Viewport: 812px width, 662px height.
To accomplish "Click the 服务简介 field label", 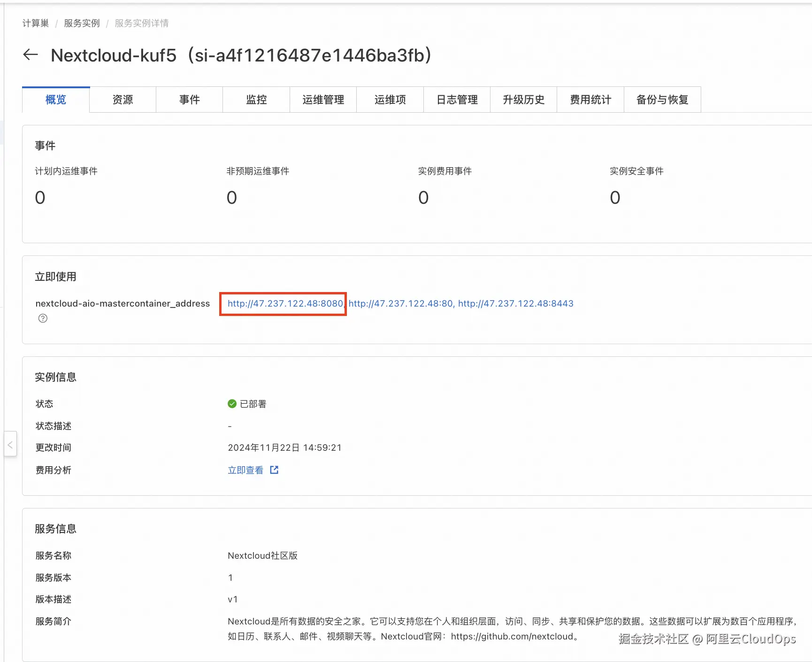I will click(x=54, y=621).
